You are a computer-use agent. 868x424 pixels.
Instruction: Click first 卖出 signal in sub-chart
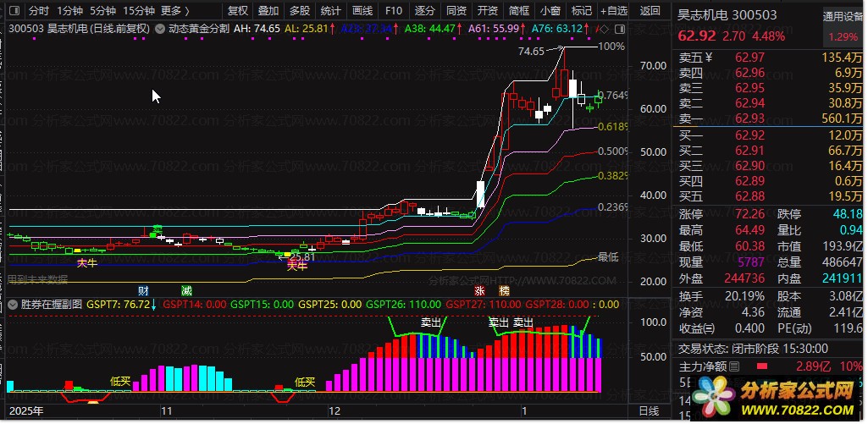click(430, 322)
